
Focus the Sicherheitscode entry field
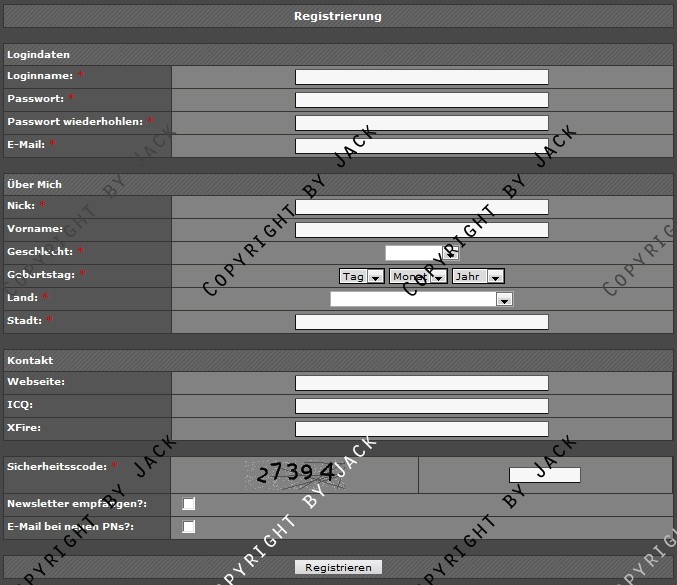click(x=544, y=475)
